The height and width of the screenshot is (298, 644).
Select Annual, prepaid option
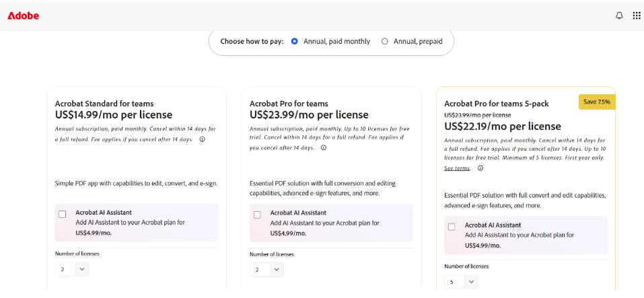tap(384, 42)
